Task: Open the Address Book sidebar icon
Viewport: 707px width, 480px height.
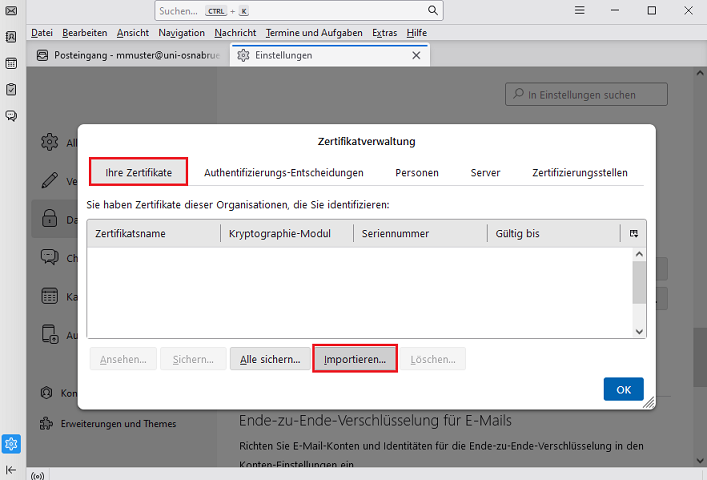Action: click(11, 37)
